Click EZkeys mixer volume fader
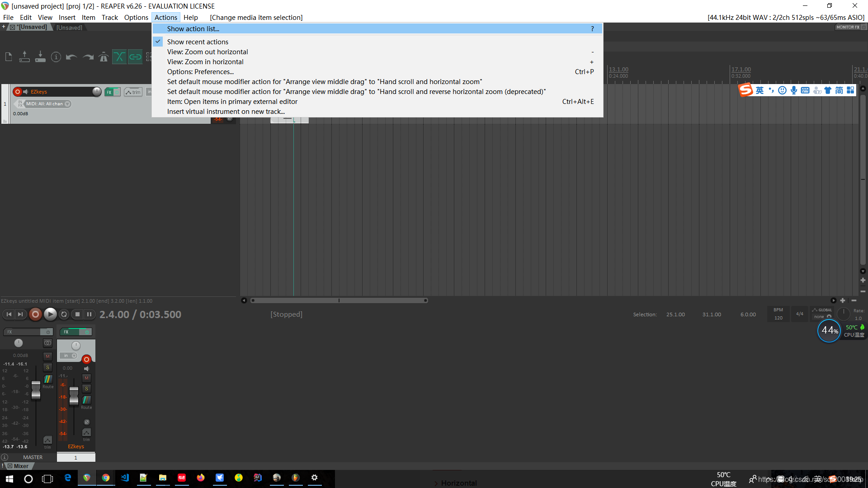The width and height of the screenshot is (868, 488). 74,396
